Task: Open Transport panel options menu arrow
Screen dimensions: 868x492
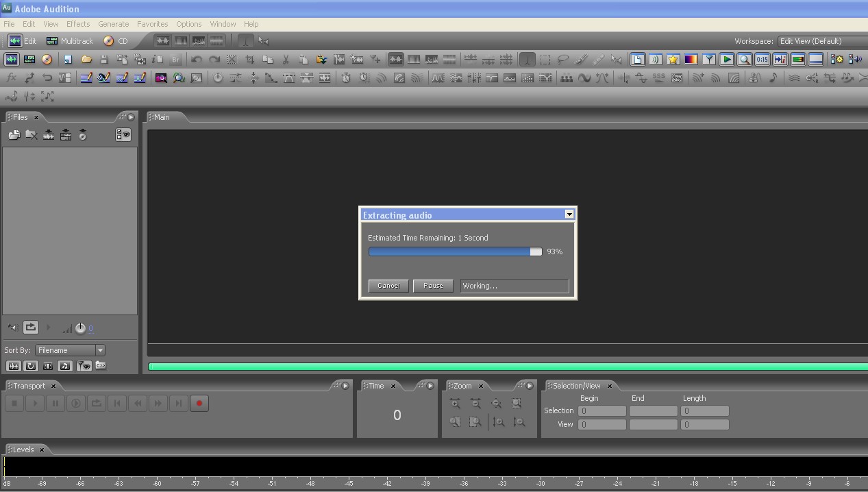Action: (345, 386)
